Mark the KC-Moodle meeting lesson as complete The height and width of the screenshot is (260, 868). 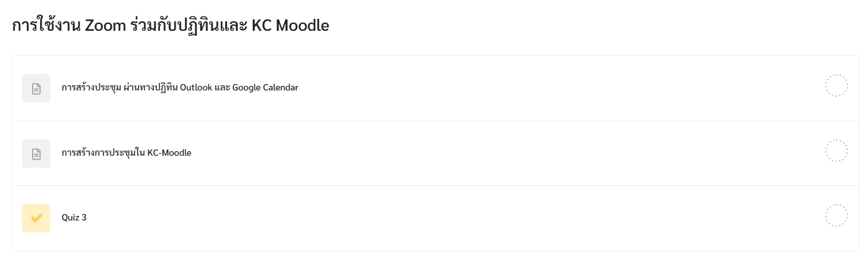(x=836, y=151)
